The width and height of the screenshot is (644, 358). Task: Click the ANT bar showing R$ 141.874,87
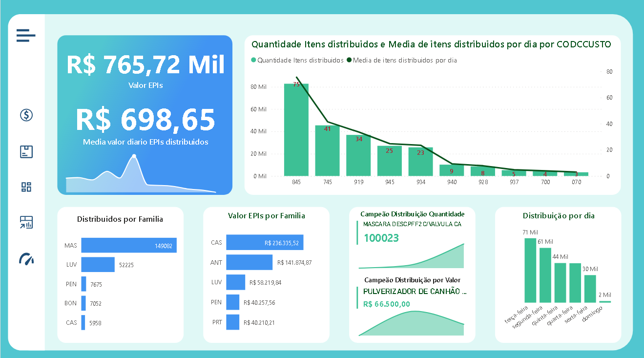249,262
